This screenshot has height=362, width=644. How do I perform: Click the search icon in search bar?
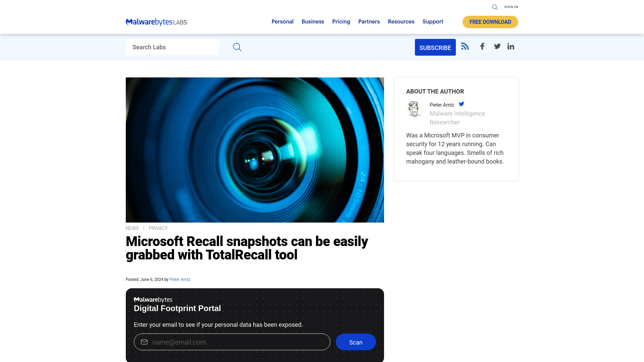click(x=236, y=47)
